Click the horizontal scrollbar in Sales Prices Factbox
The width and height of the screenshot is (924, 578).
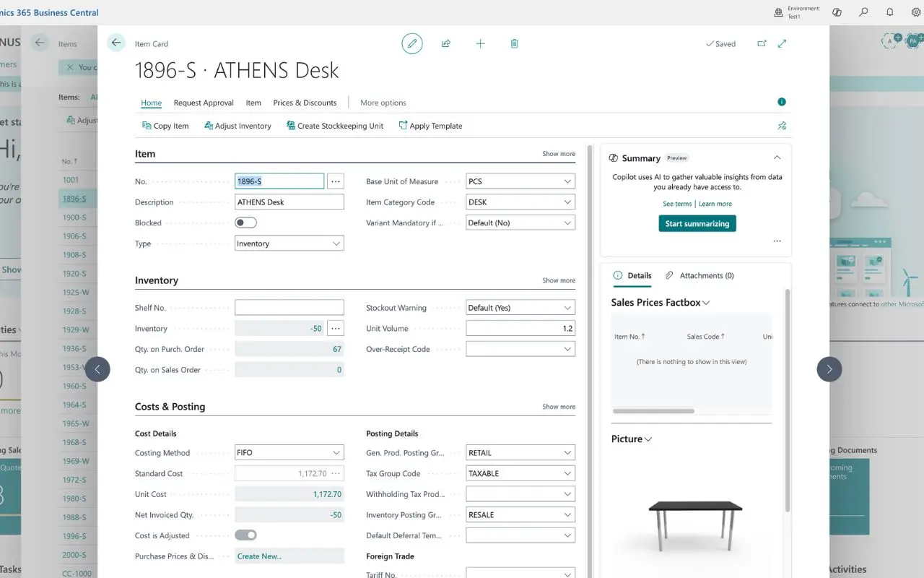pyautogui.click(x=653, y=411)
